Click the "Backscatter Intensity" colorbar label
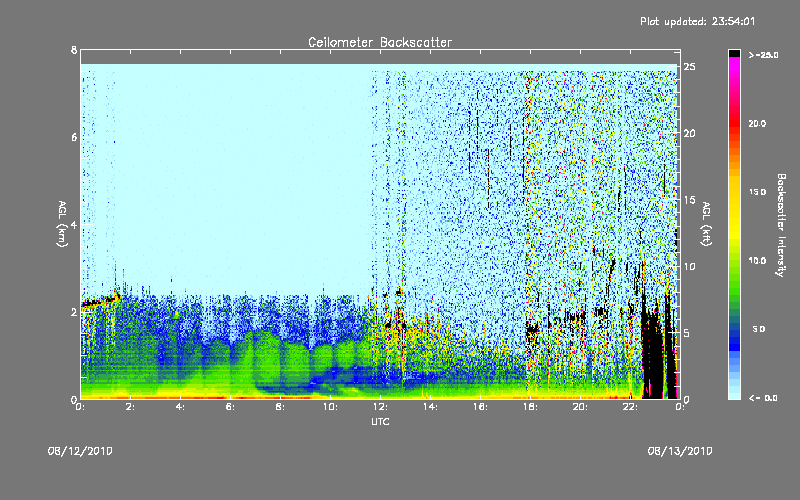The height and width of the screenshot is (500, 800). [781, 225]
